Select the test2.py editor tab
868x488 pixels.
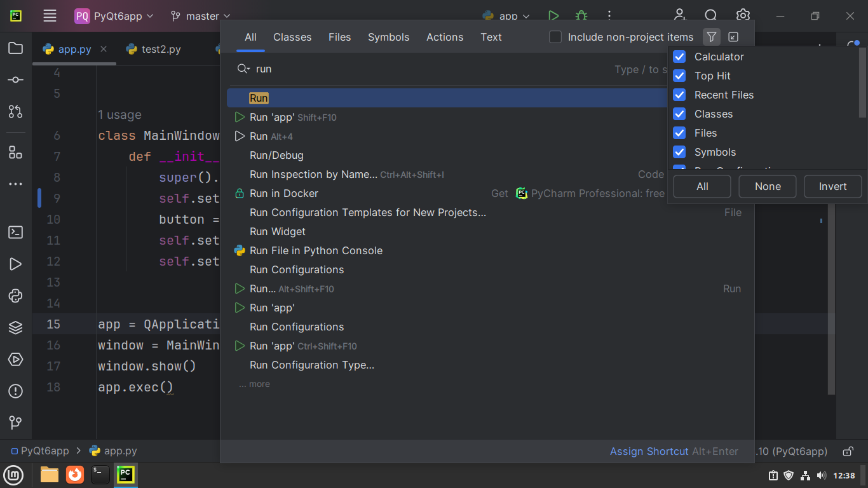153,49
